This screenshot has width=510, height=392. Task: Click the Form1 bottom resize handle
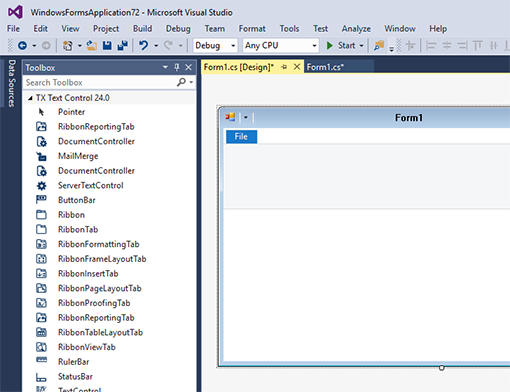442,368
